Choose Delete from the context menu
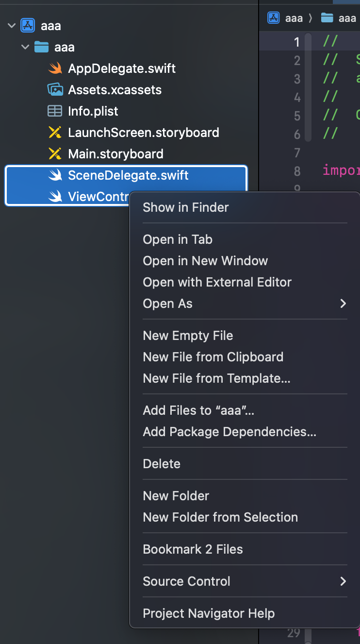The width and height of the screenshot is (360, 644). pyautogui.click(x=162, y=464)
